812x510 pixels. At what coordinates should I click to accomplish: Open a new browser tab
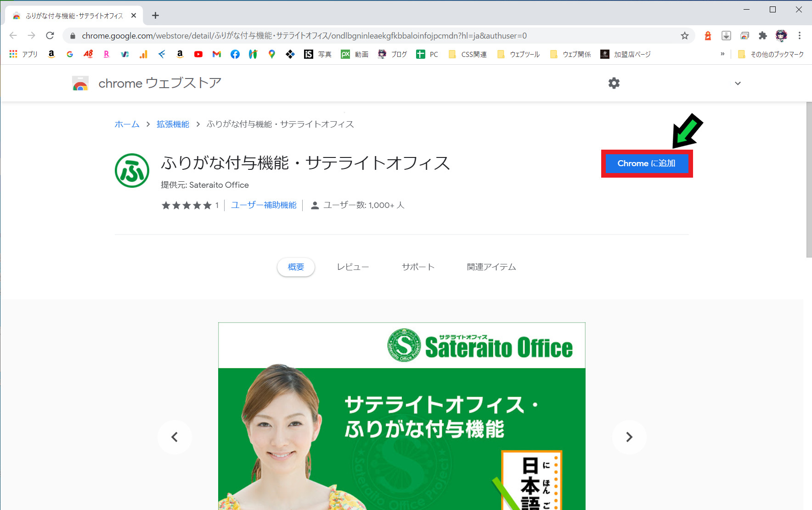[156, 16]
